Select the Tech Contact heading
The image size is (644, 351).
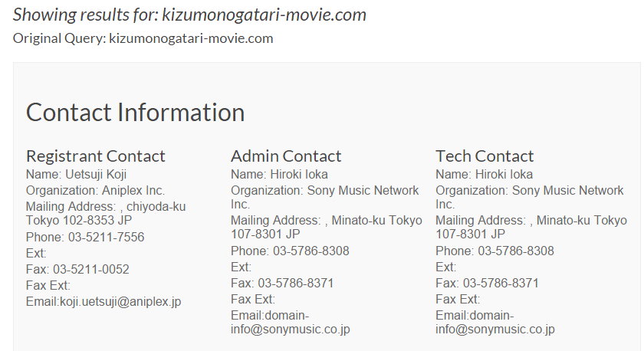click(x=485, y=156)
